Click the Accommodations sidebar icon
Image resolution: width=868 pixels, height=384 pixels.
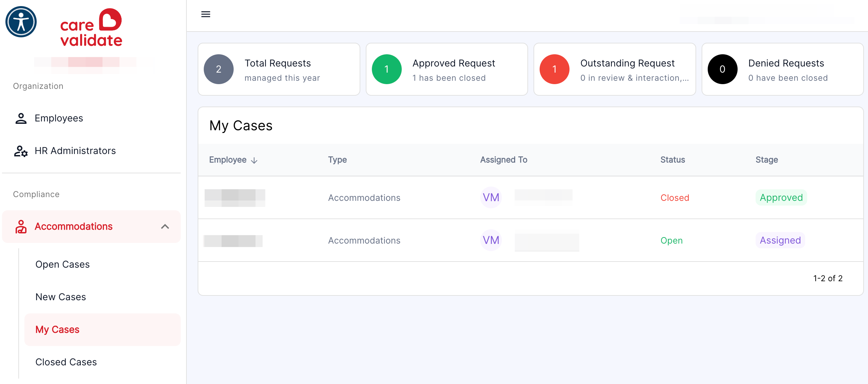point(21,227)
